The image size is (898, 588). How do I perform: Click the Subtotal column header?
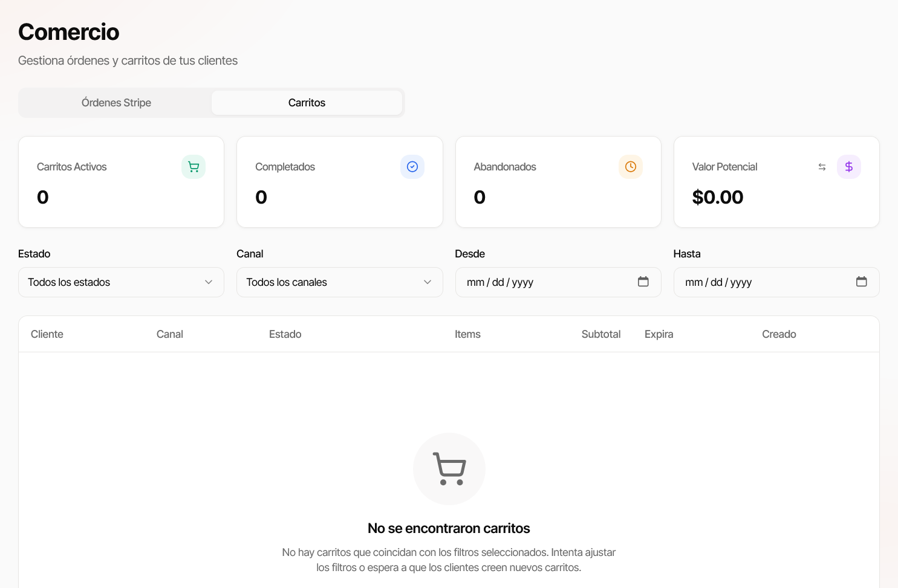point(601,334)
